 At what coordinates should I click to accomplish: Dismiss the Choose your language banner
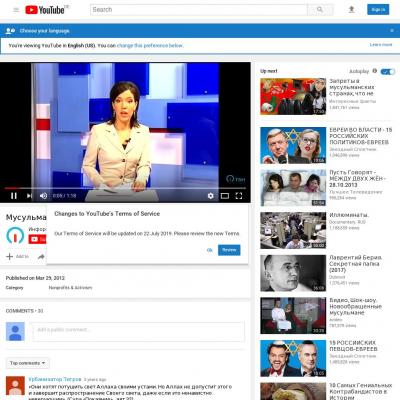point(392,31)
